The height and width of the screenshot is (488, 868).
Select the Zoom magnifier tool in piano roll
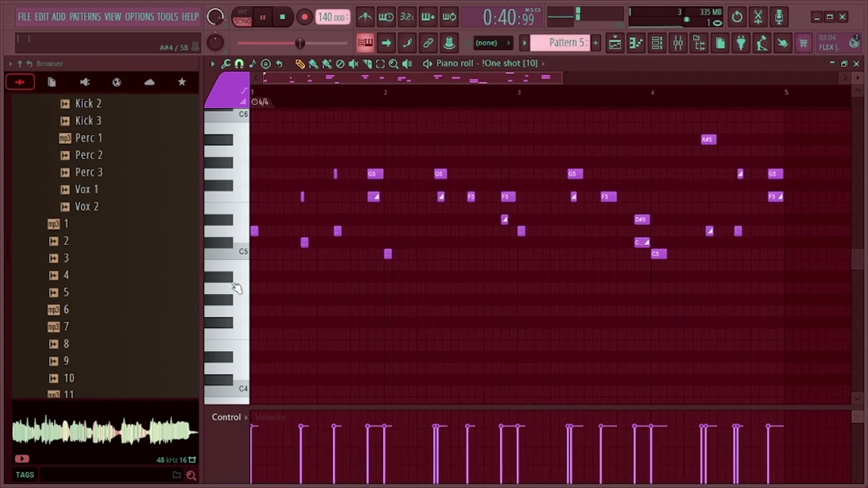pos(393,64)
